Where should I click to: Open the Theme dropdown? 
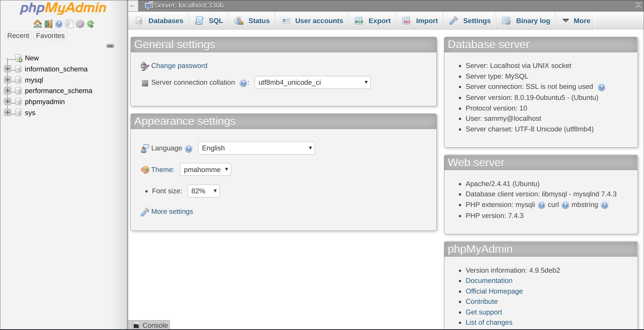[x=205, y=169]
